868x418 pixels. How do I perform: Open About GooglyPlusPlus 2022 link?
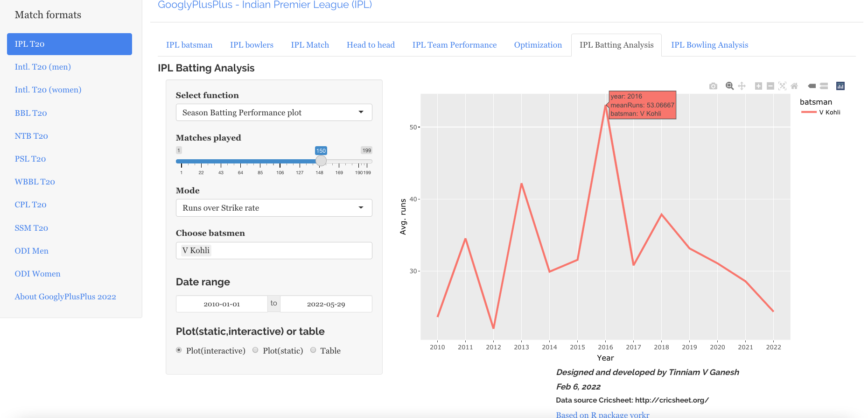pyautogui.click(x=65, y=297)
